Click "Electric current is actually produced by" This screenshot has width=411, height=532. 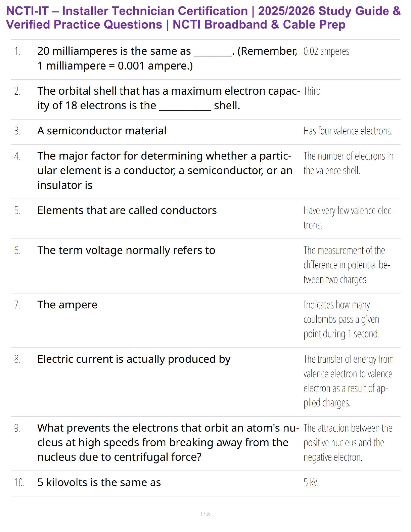coord(134,359)
